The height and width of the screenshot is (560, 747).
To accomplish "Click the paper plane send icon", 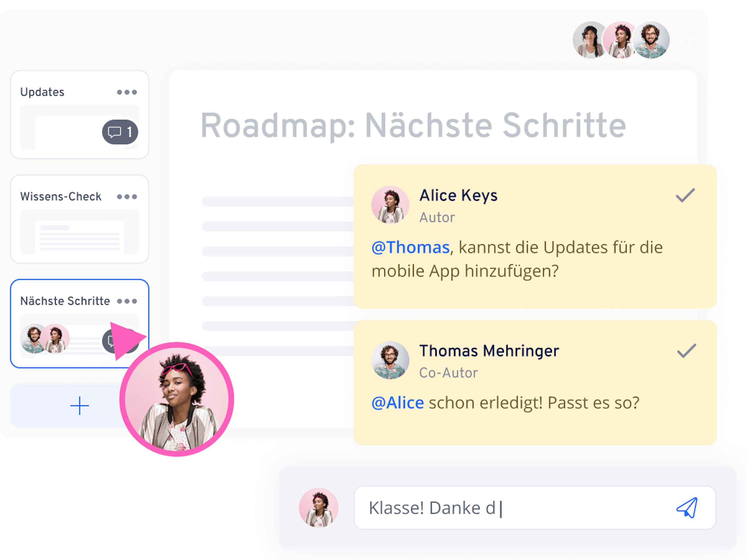I will [687, 507].
